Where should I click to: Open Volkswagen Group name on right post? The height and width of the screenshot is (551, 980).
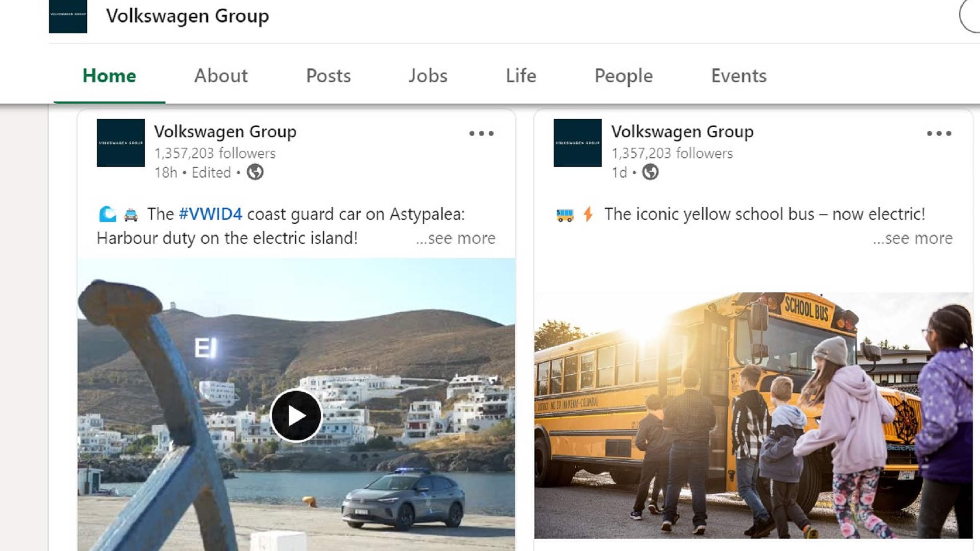682,132
